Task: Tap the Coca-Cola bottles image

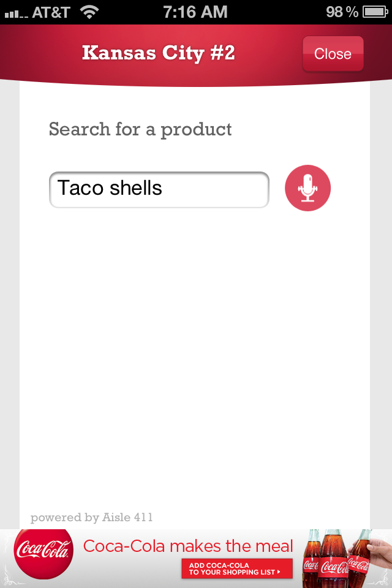Action: pos(330,559)
